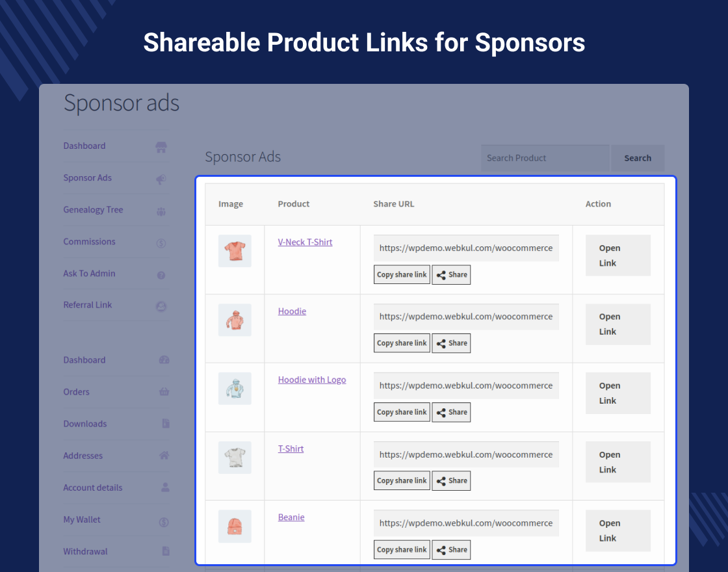This screenshot has height=572, width=728.
Task: Click the Downloads file icon
Action: pos(164,424)
